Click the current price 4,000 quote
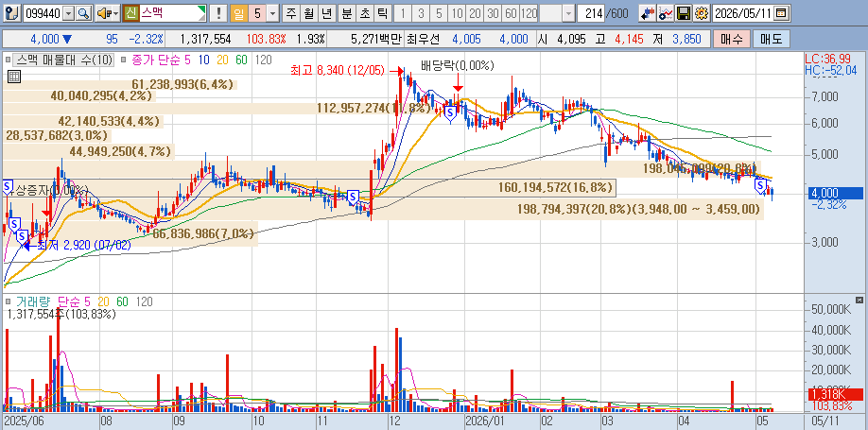The image size is (868, 430). pyautogui.click(x=44, y=40)
